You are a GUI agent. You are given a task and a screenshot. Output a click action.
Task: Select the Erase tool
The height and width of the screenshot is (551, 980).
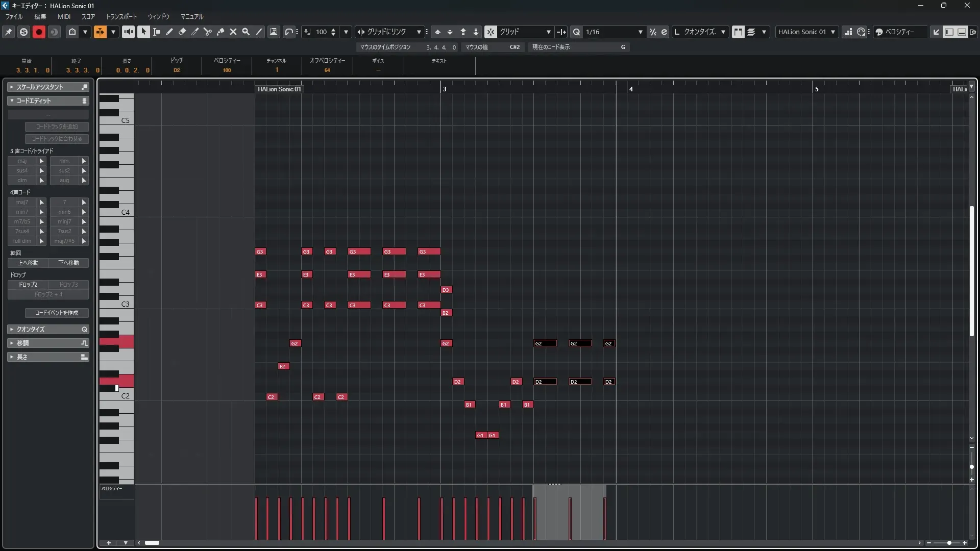pyautogui.click(x=182, y=32)
